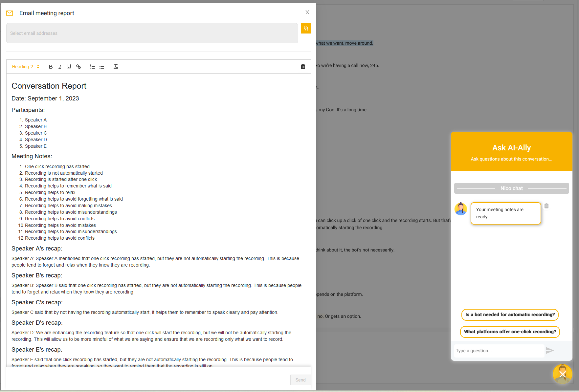The width and height of the screenshot is (579, 392).
Task: Click the Meeting Notes: heading
Action: 32,156
